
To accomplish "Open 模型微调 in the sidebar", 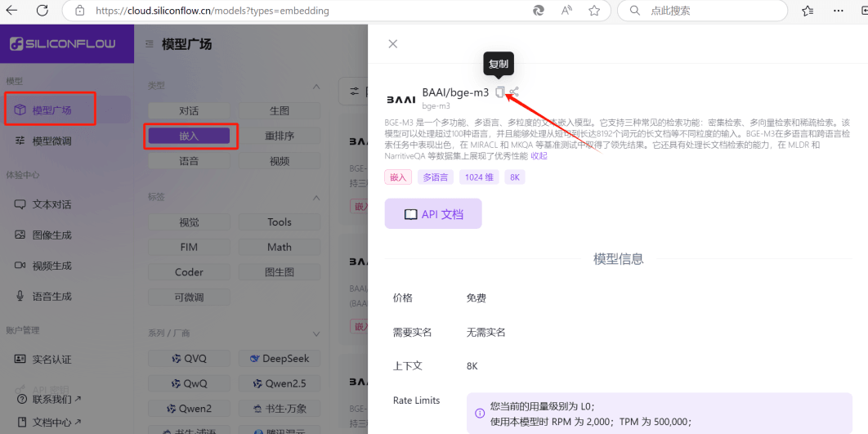I will 51,141.
